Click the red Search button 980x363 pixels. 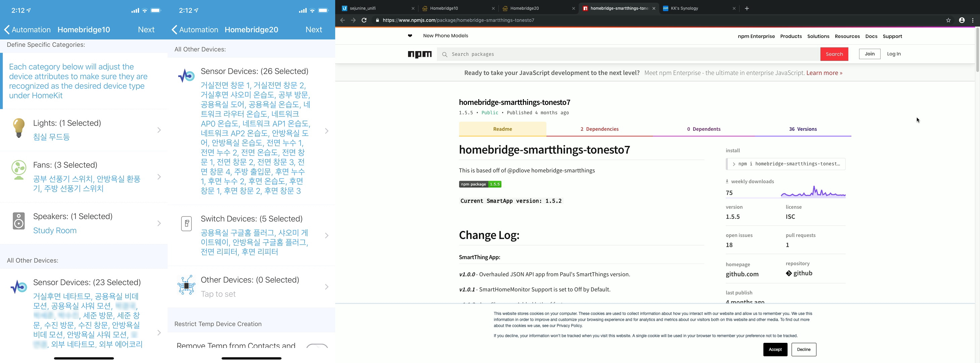834,54
